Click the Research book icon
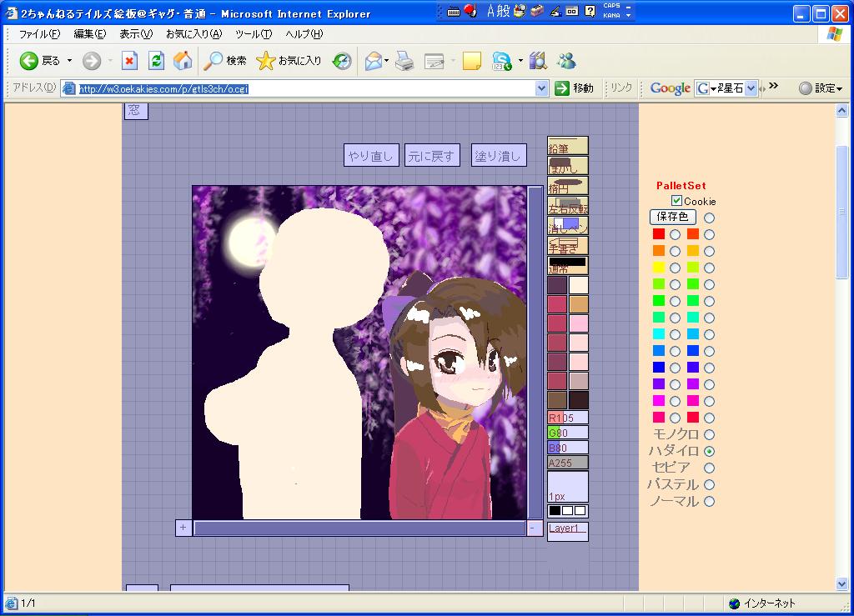 (538, 60)
